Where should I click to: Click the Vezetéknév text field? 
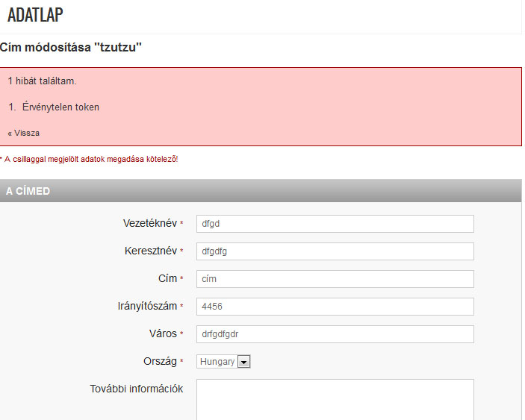(x=335, y=224)
